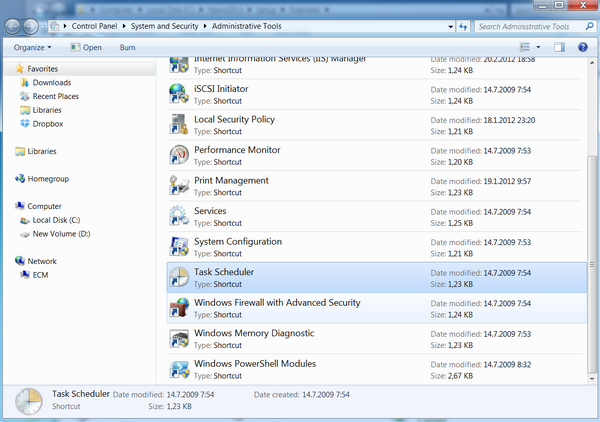The height and width of the screenshot is (422, 600).
Task: Select the Performance Monitor icon
Action: (179, 155)
